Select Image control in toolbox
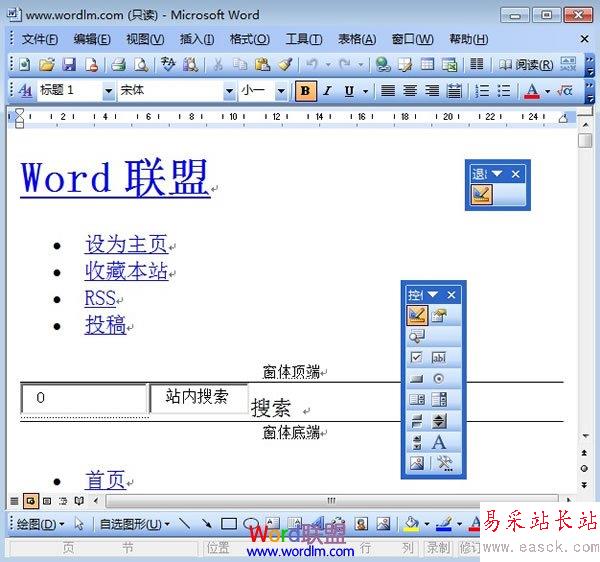Screen dimensions: 600x562 416,463
